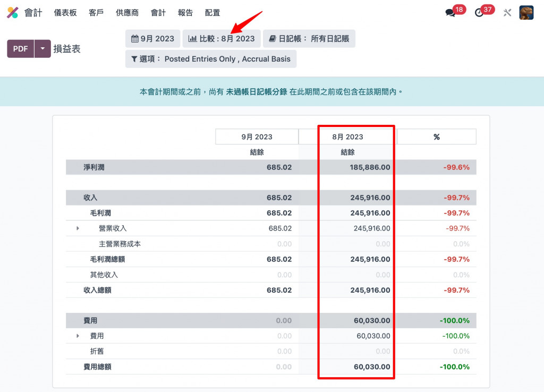Open the 選項 Posted Entries Only filter
Viewport: 544px width, 392px height.
[x=211, y=59]
